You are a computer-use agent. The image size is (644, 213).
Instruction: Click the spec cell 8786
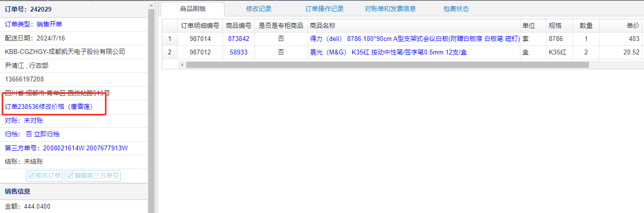point(559,39)
